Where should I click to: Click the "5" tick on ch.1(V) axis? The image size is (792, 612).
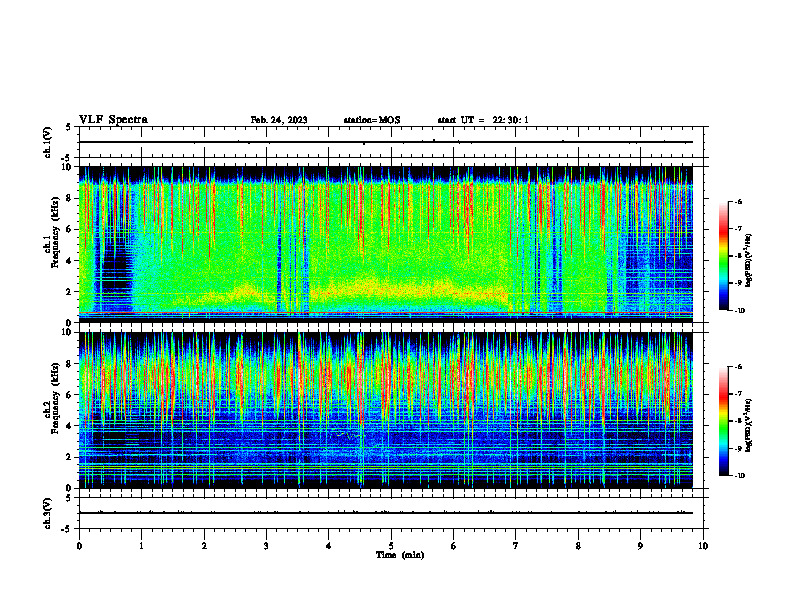click(x=69, y=127)
